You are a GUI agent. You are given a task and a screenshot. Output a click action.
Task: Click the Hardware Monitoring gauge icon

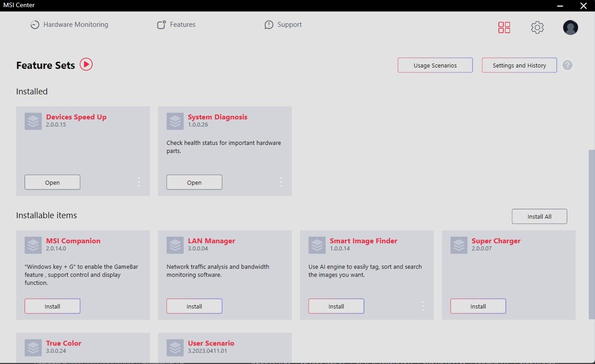[x=35, y=25]
